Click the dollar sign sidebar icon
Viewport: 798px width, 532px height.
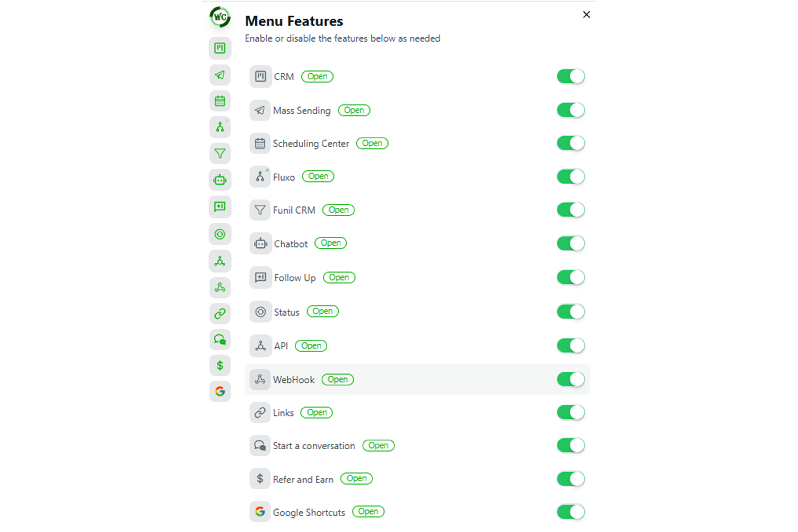click(x=220, y=365)
